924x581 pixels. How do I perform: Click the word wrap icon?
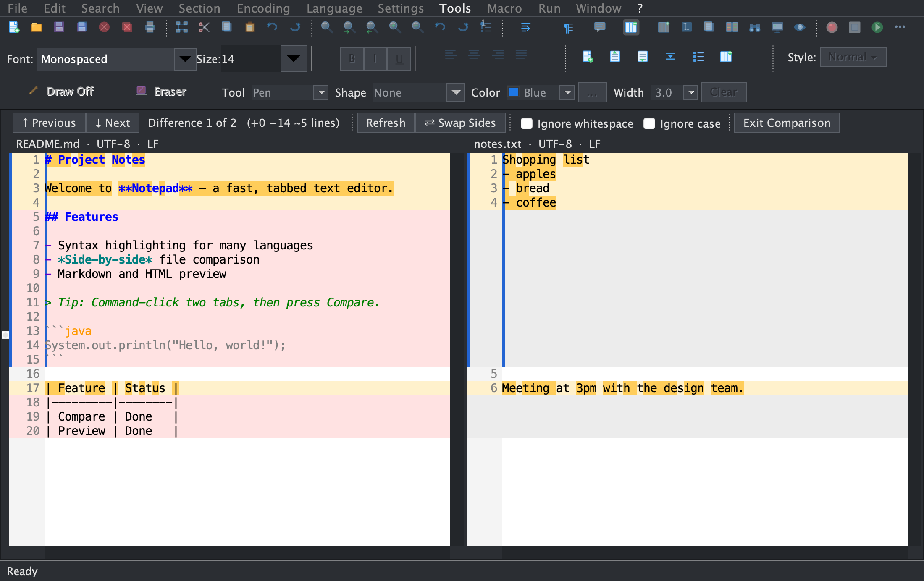pyautogui.click(x=525, y=27)
